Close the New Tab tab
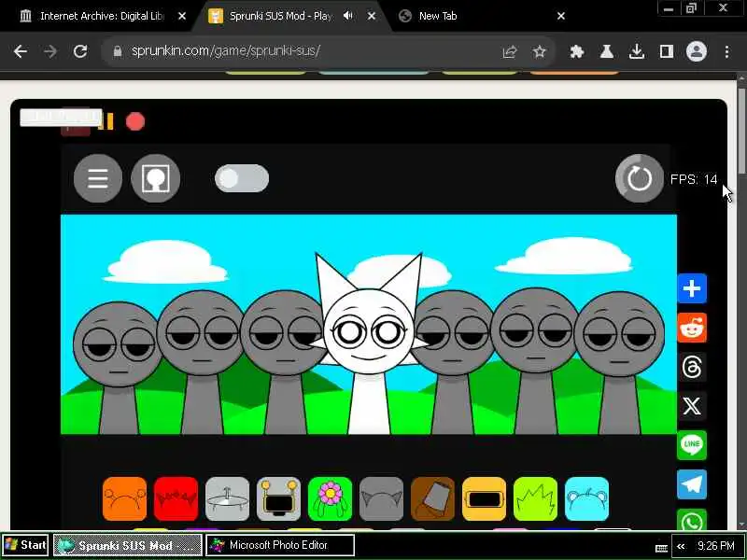 (x=561, y=16)
